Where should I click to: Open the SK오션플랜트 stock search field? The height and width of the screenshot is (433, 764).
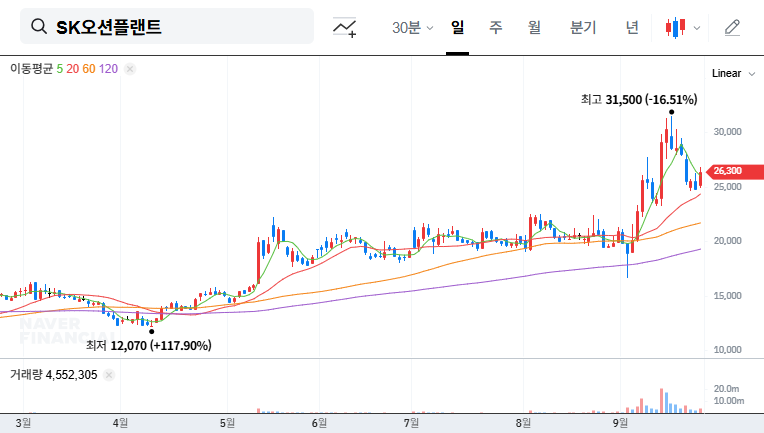pos(167,26)
